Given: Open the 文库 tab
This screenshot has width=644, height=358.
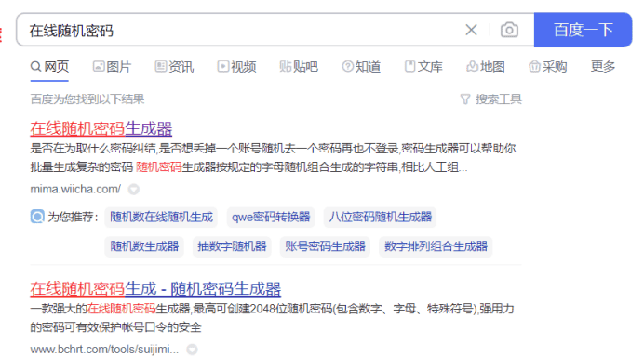Looking at the screenshot, I should (x=423, y=67).
